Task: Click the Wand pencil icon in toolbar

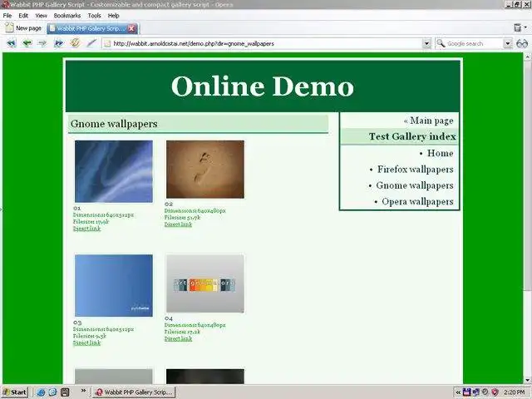Action: click(x=91, y=43)
